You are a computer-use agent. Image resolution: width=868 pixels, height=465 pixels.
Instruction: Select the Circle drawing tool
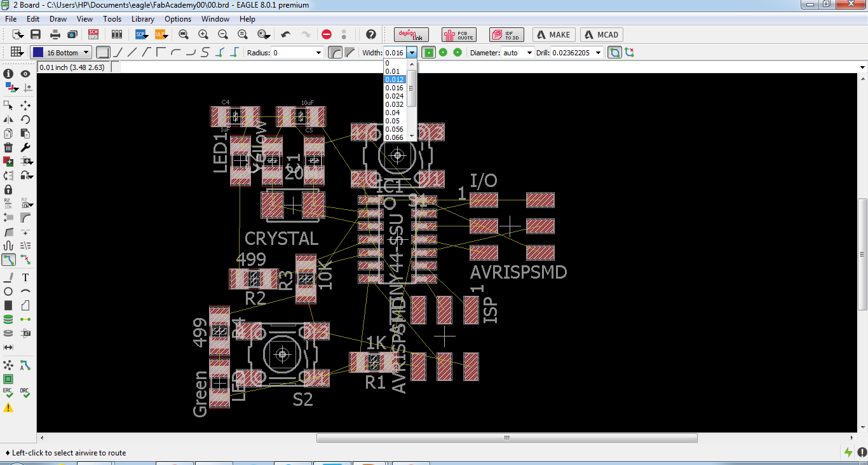(8, 291)
